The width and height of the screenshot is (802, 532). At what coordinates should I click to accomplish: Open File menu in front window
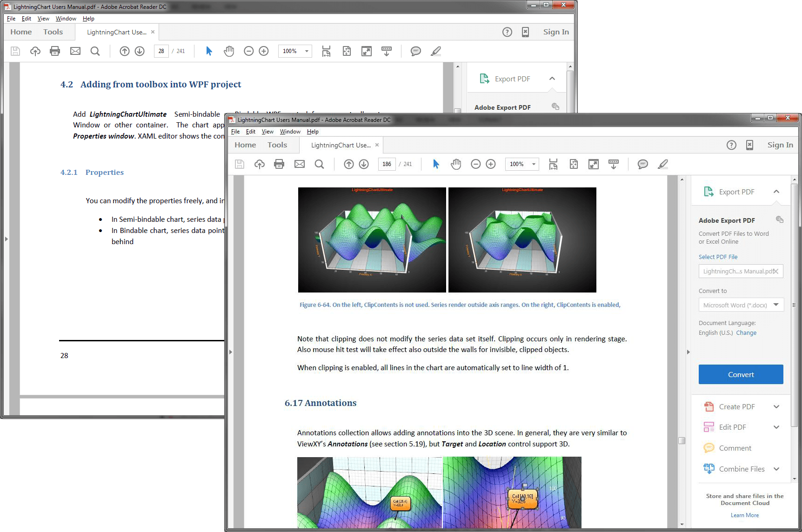pos(235,132)
